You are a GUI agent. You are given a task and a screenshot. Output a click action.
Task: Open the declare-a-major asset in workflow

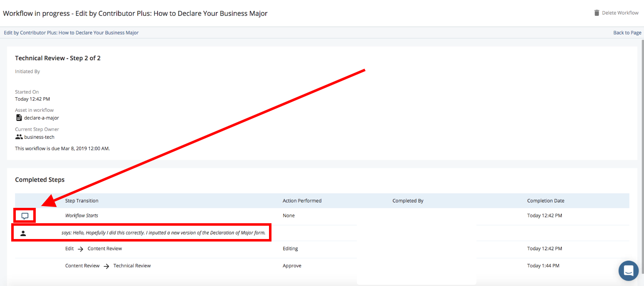[x=42, y=118]
